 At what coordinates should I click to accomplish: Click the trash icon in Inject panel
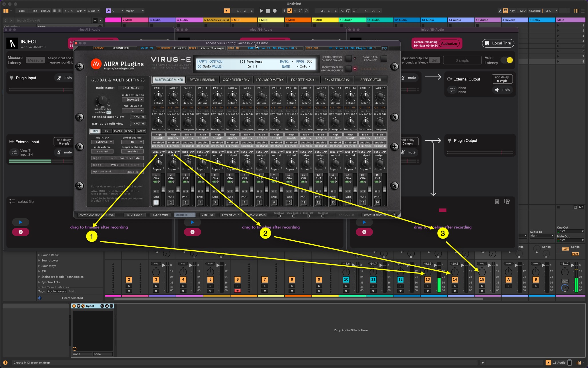(x=497, y=202)
